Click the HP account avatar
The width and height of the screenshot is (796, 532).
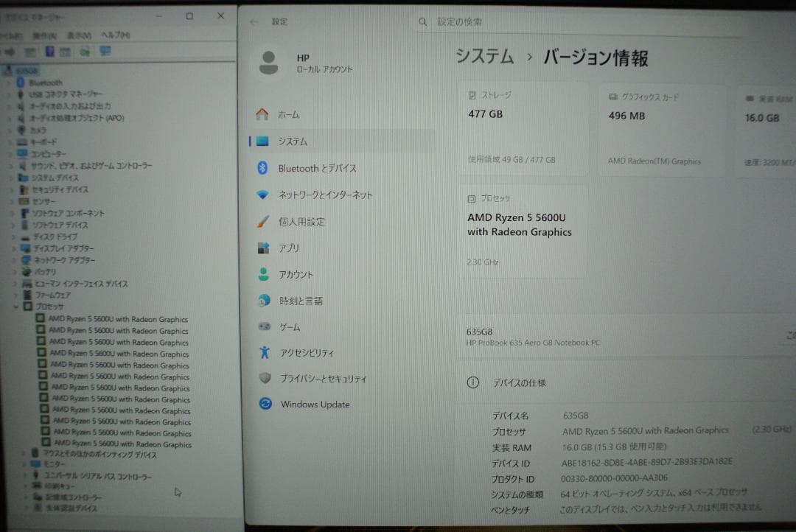271,63
